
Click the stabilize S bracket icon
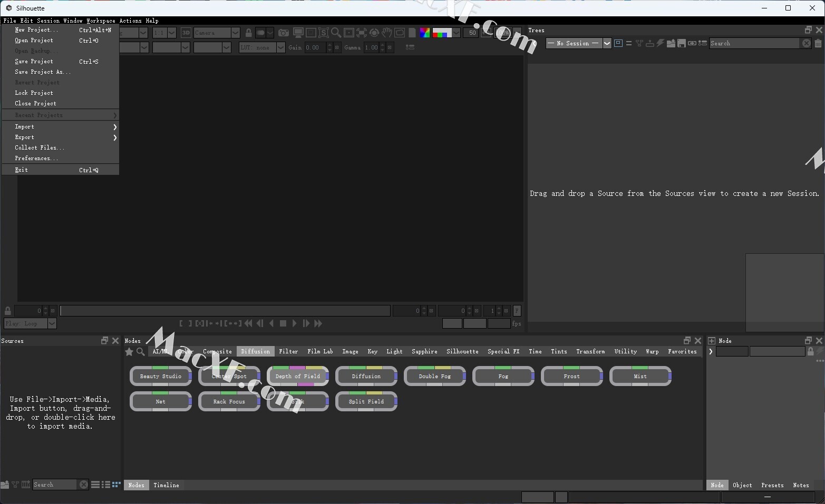click(323, 33)
